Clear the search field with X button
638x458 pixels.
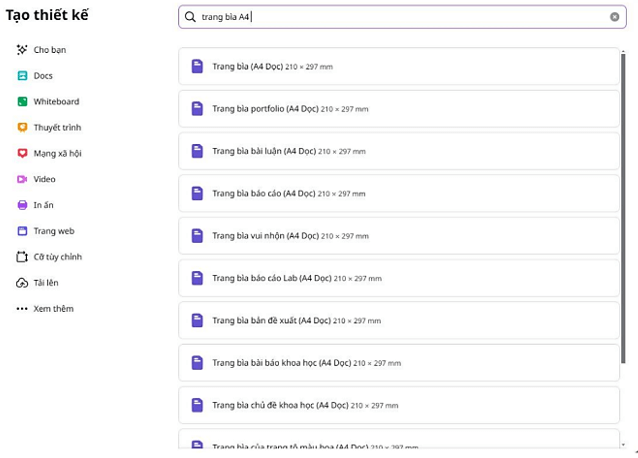click(614, 17)
